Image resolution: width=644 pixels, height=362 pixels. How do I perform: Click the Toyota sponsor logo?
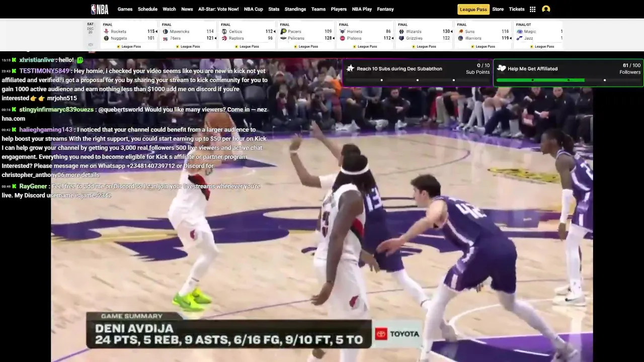397,334
